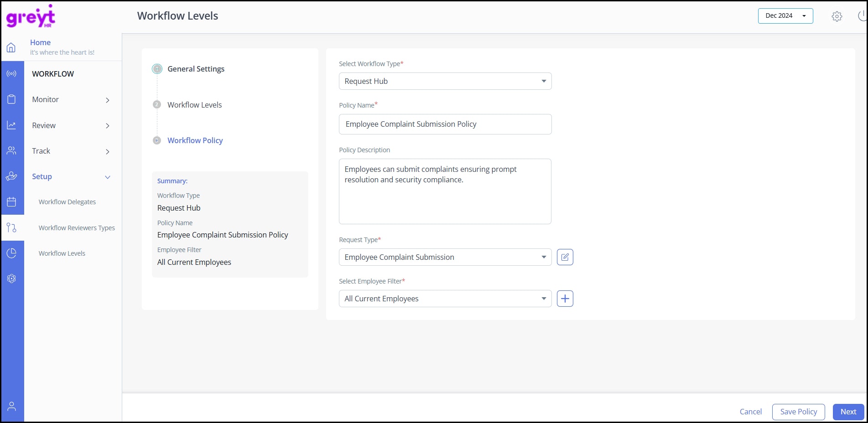868x423 pixels.
Task: Open the settings gear icon in the header
Action: click(837, 16)
